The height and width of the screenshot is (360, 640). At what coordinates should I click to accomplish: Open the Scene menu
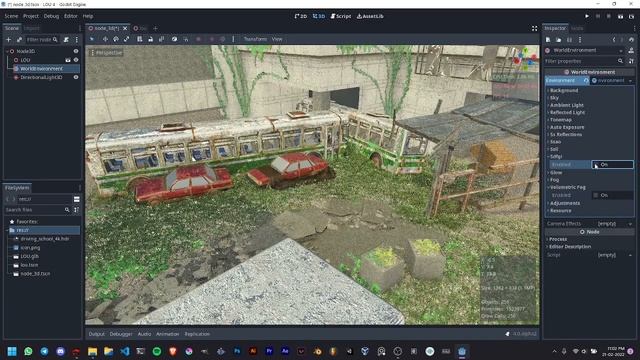(11, 16)
